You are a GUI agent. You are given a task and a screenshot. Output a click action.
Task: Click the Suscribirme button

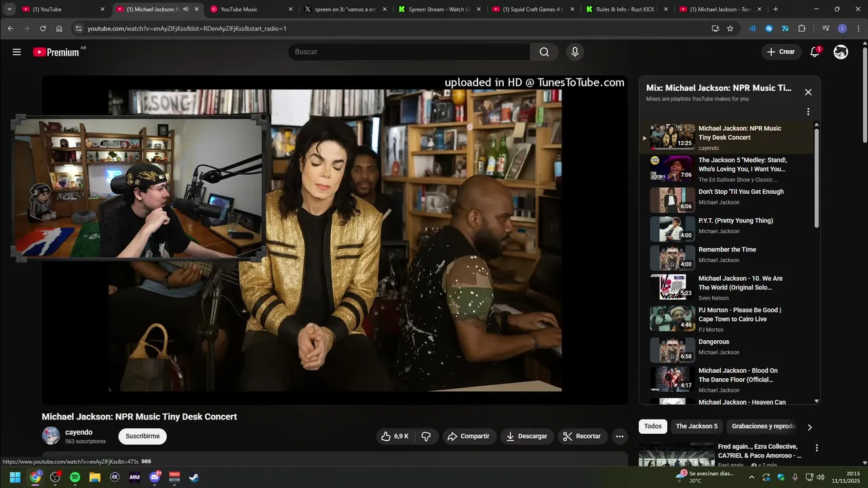click(142, 436)
